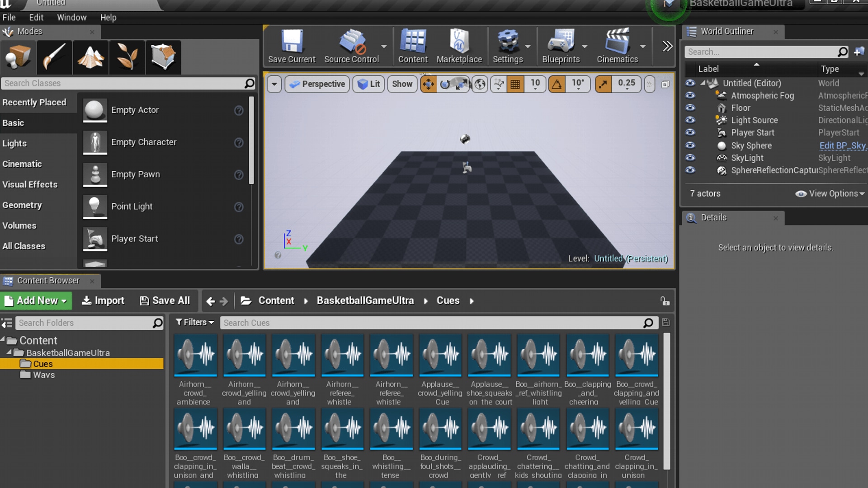
Task: Select the Paint mode brush icon
Action: tap(54, 57)
